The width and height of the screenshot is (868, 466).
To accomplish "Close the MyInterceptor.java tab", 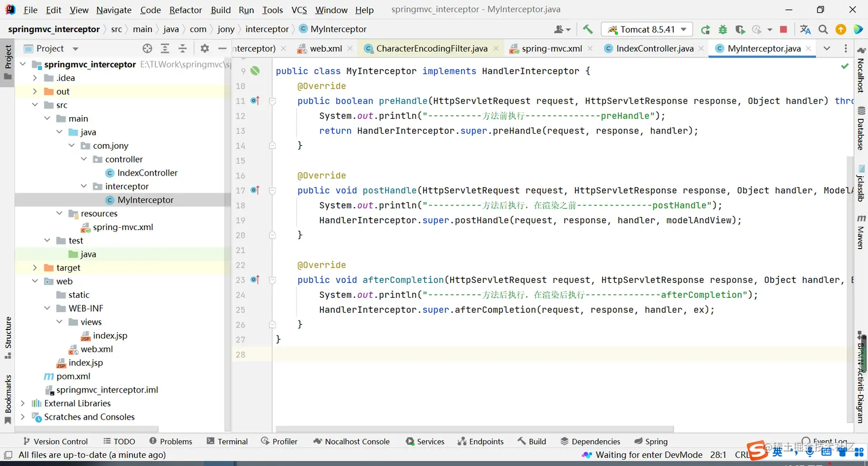I will [808, 49].
